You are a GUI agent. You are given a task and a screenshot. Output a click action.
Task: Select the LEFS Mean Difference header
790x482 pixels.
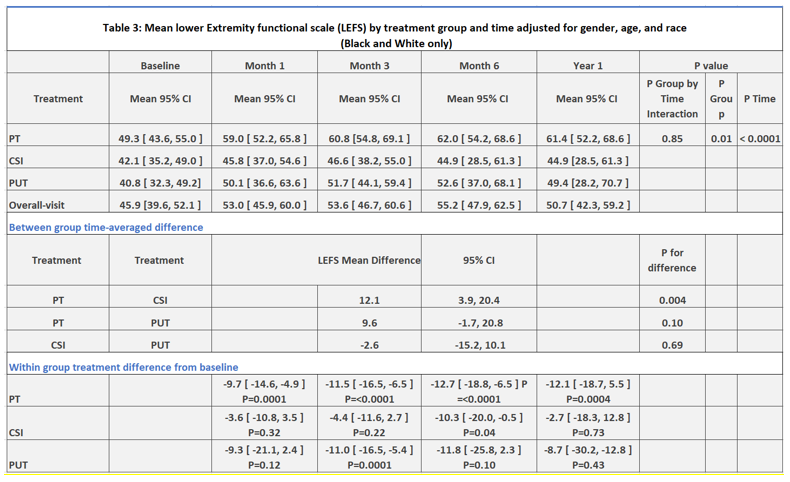click(369, 260)
